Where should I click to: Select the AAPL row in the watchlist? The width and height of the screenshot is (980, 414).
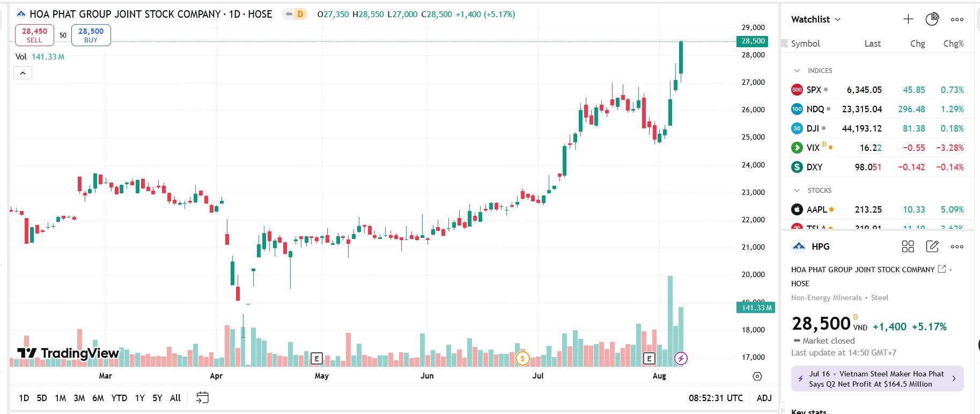tap(878, 209)
